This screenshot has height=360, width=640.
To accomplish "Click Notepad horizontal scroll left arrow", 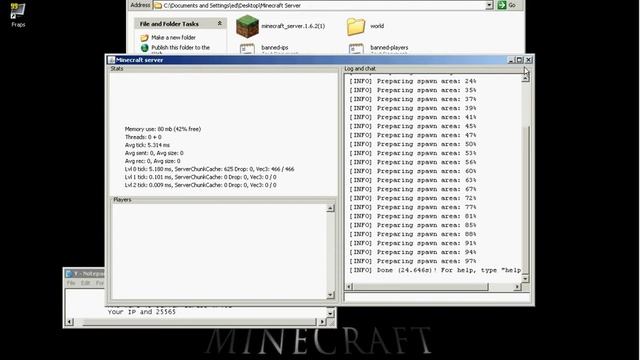I will click(x=69, y=322).
